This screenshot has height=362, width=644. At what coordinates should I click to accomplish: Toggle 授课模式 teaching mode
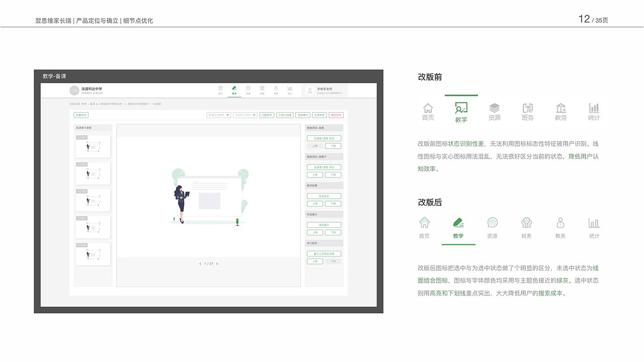coord(303,115)
